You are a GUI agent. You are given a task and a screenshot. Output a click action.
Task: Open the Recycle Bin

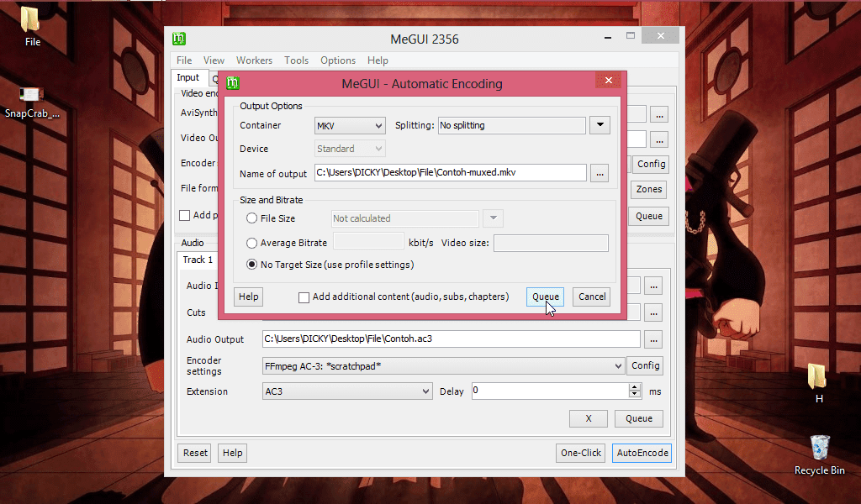click(x=819, y=454)
